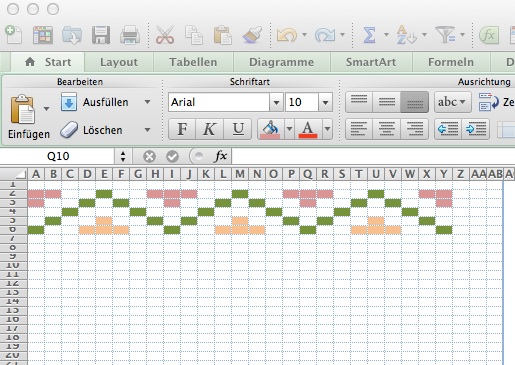Toggle bold formatting with F button
The image size is (515, 365).
[182, 129]
